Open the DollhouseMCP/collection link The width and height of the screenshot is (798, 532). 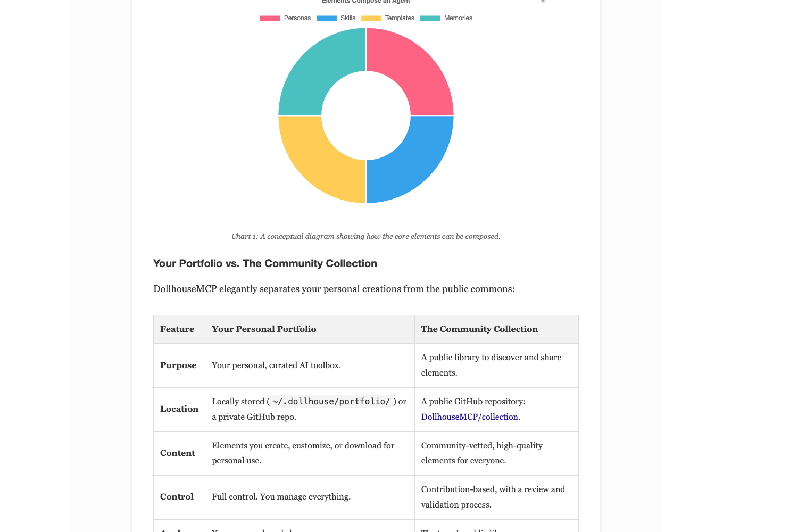[470, 417]
